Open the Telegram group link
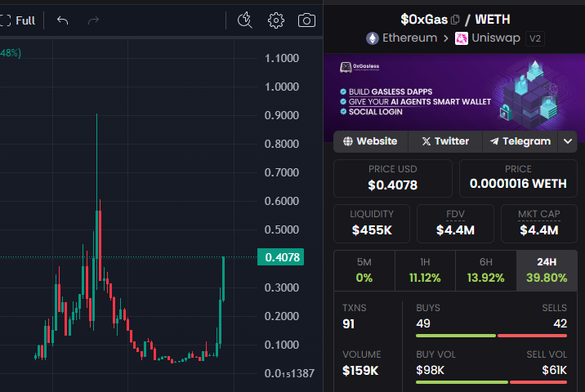 (520, 141)
